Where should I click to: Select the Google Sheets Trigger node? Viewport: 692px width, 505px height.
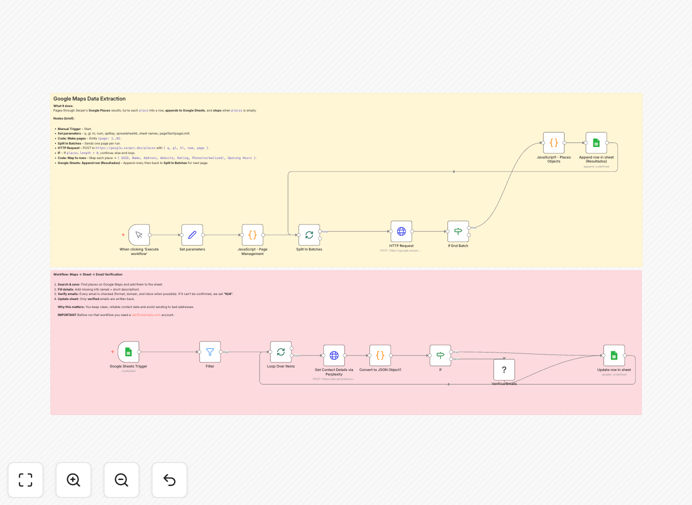point(128,352)
